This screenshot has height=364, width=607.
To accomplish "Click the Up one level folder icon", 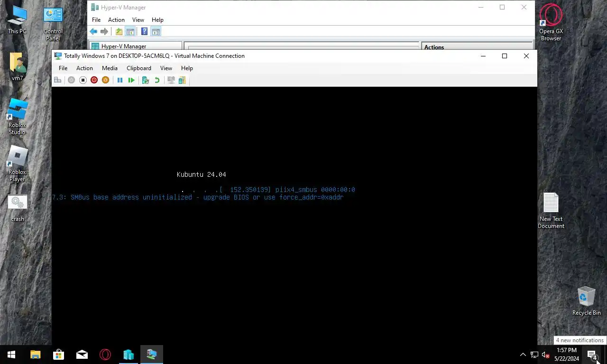I will (x=119, y=32).
